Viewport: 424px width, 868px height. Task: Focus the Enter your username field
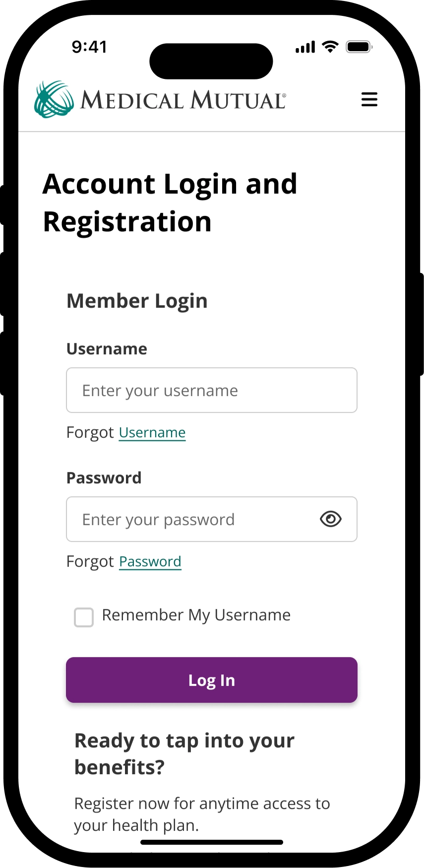click(x=211, y=390)
